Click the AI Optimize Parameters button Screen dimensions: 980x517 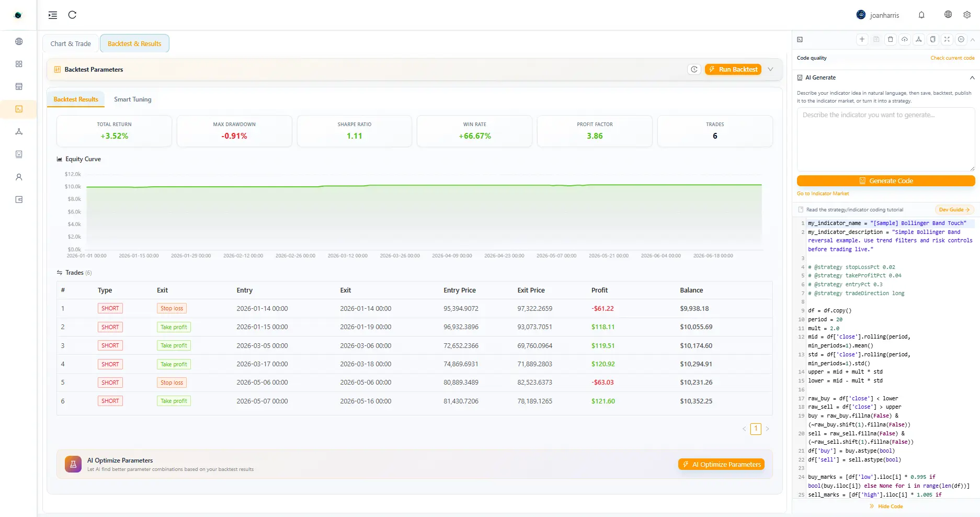click(x=721, y=464)
